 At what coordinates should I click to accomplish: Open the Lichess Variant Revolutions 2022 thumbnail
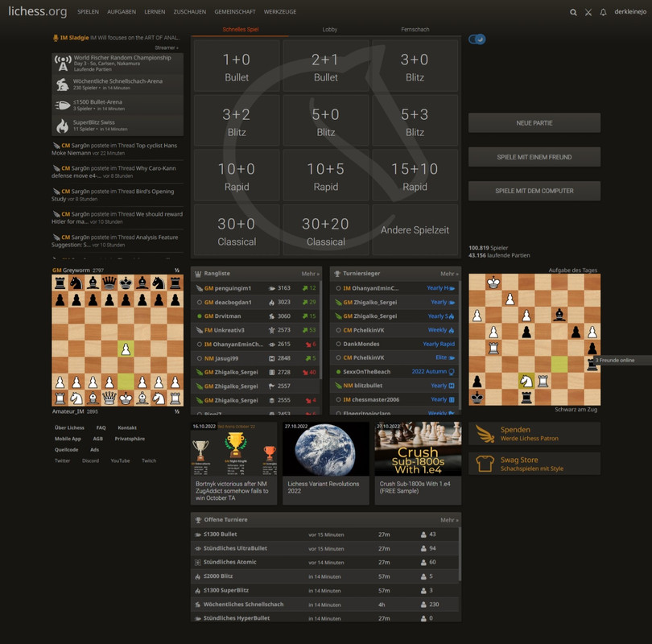(x=325, y=449)
